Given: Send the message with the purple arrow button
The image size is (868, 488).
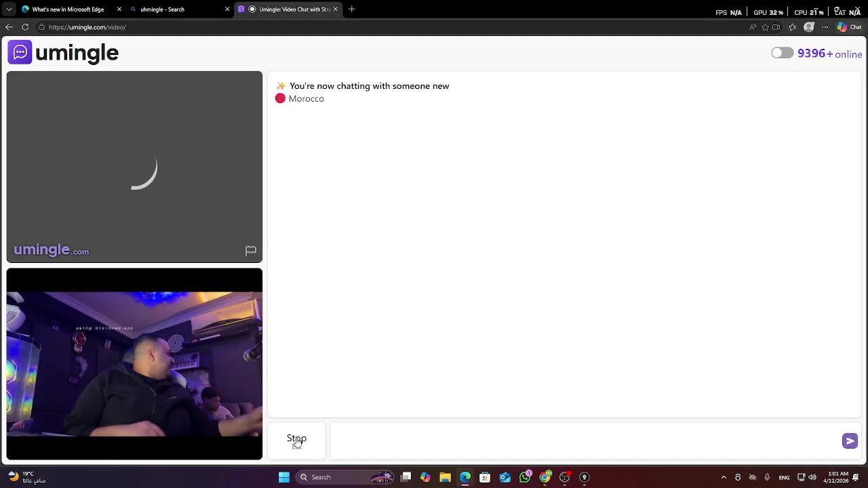Looking at the screenshot, I should [850, 441].
